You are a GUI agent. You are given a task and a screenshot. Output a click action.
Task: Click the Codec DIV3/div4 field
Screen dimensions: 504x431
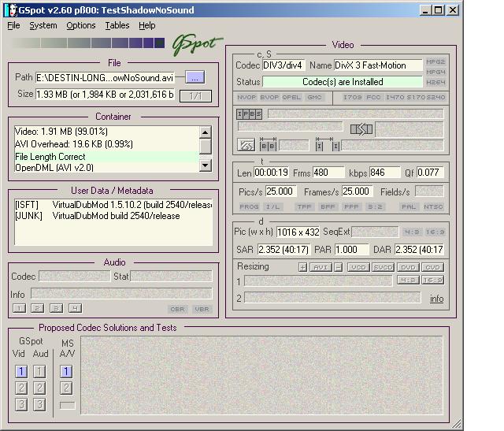click(x=283, y=65)
